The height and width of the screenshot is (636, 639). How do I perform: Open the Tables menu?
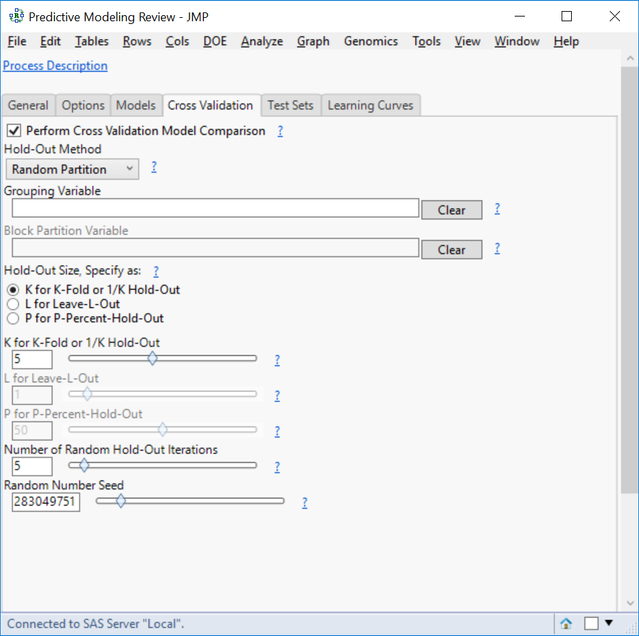pos(92,41)
